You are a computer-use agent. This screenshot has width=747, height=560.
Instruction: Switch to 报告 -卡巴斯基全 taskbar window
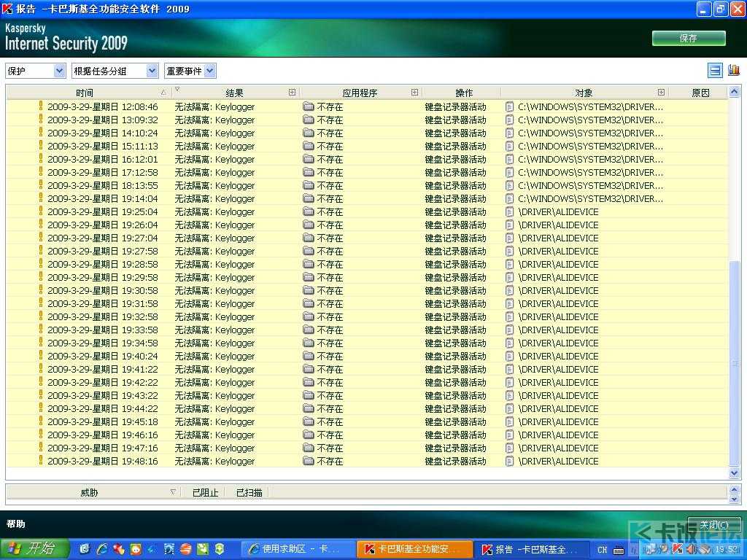point(533,549)
